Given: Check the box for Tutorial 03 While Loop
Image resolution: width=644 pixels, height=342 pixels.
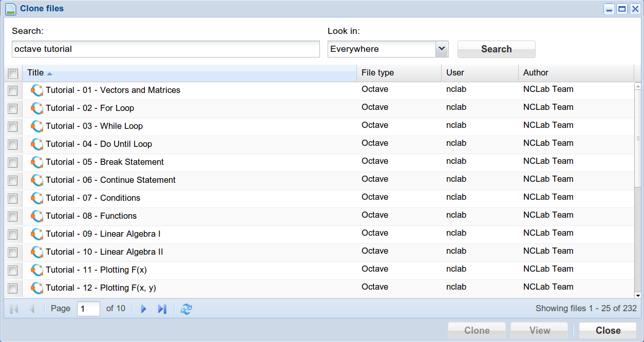Looking at the screenshot, I should point(13,127).
